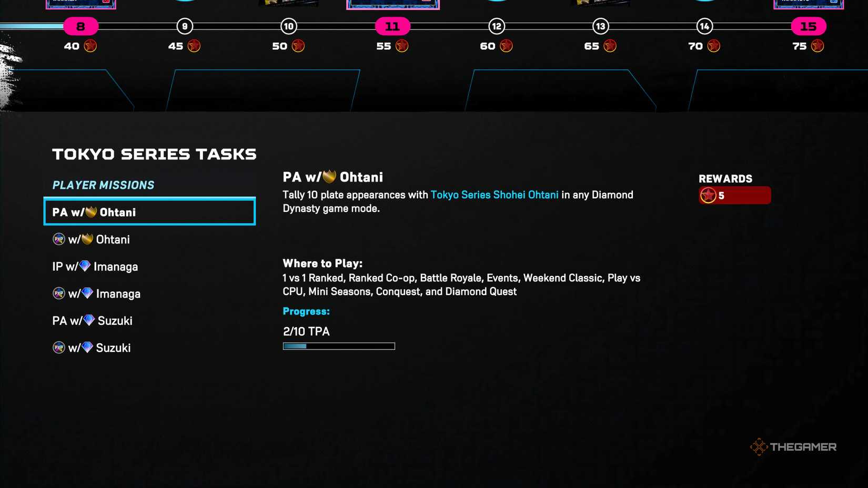This screenshot has width=868, height=488.
Task: Click the PXP badge next to Imanaga mission
Action: [58, 293]
